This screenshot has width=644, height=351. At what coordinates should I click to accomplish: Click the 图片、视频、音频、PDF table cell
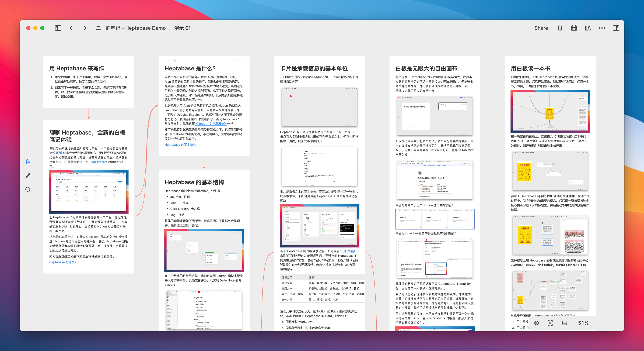[336, 300]
